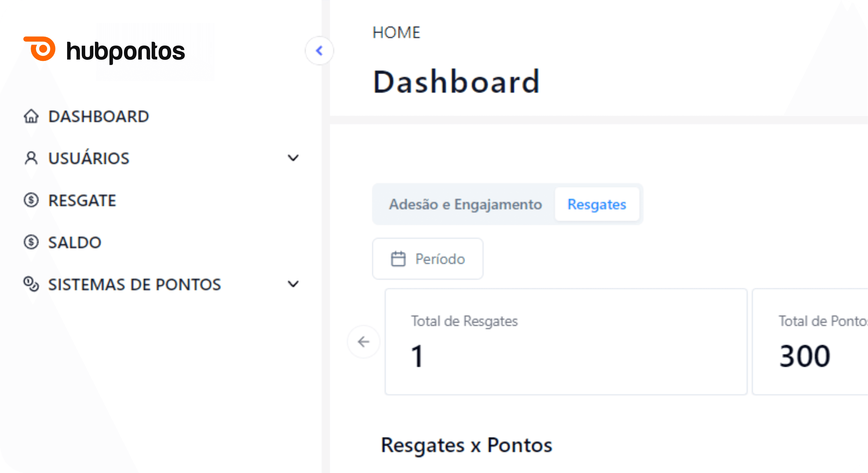Switch the view to Adesão e Engajamento
The image size is (868, 473).
pos(466,204)
